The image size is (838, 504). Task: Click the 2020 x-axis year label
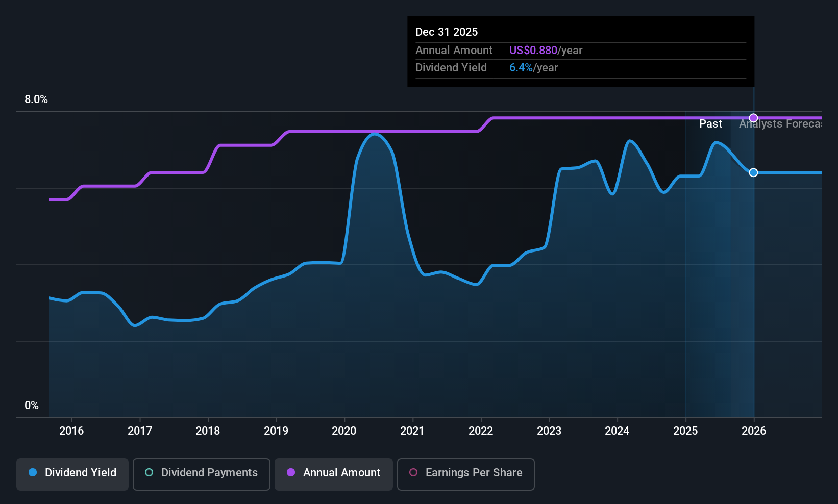[x=344, y=431]
